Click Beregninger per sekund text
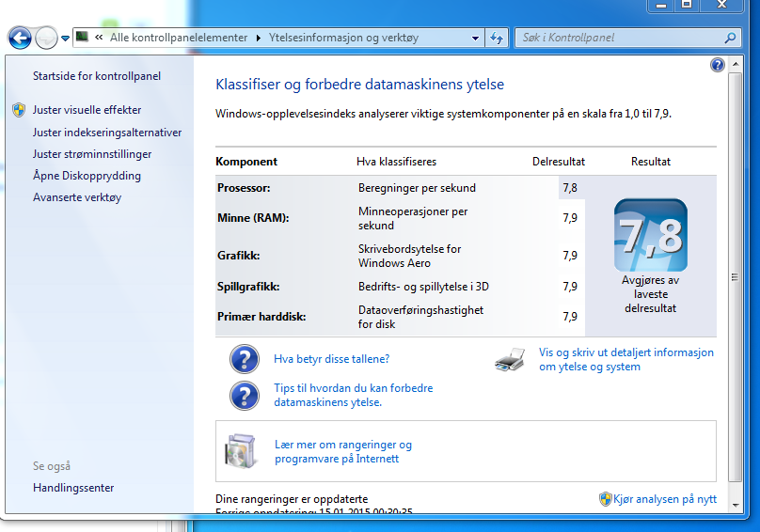Screen dimensions: 760x532 (x=417, y=188)
